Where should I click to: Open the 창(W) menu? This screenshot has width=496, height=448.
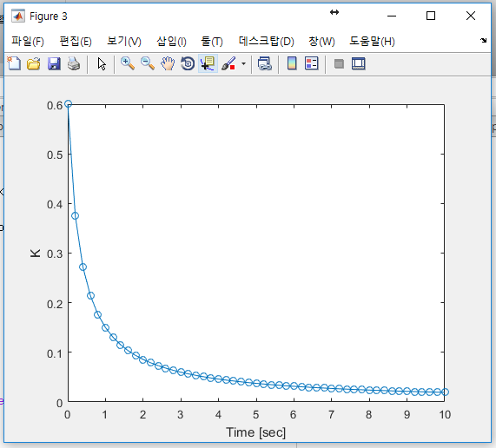pyautogui.click(x=321, y=41)
